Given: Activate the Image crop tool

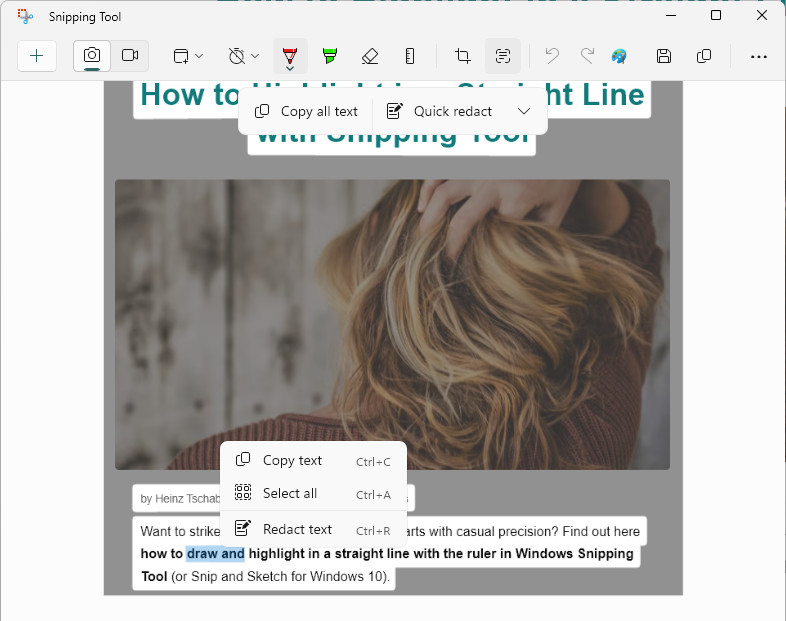Looking at the screenshot, I should pyautogui.click(x=462, y=56).
